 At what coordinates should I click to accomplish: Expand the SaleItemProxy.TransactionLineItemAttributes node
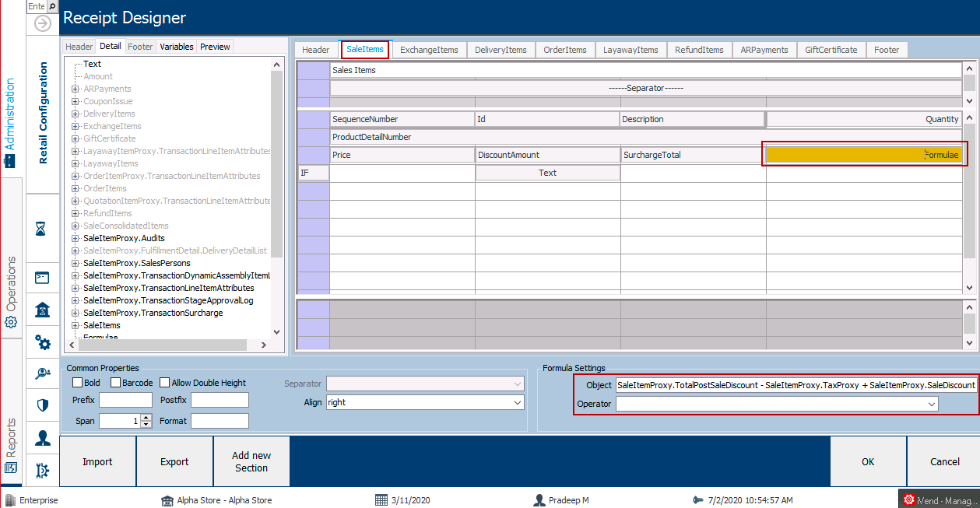tap(76, 288)
